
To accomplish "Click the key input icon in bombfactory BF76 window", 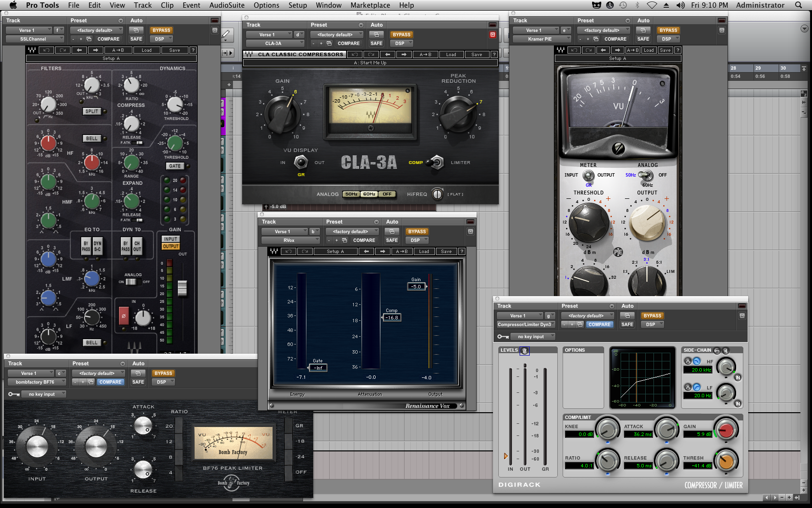I will tap(14, 394).
